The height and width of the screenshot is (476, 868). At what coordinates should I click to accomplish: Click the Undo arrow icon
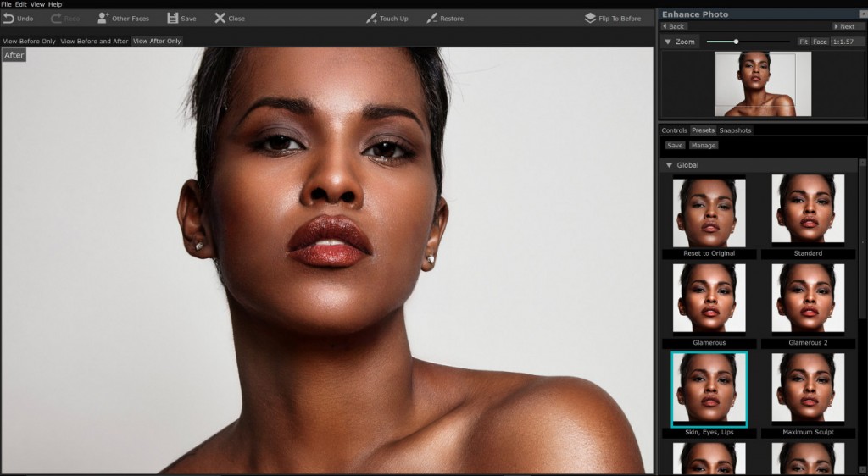point(8,19)
